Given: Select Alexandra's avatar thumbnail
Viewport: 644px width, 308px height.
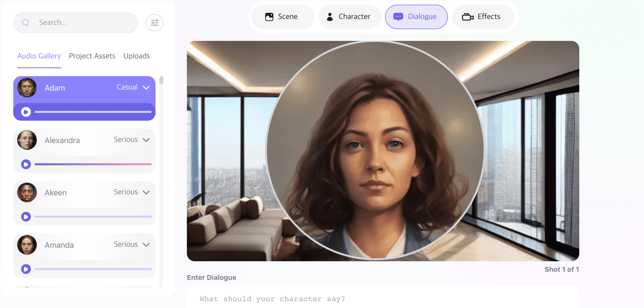Looking at the screenshot, I should (27, 140).
